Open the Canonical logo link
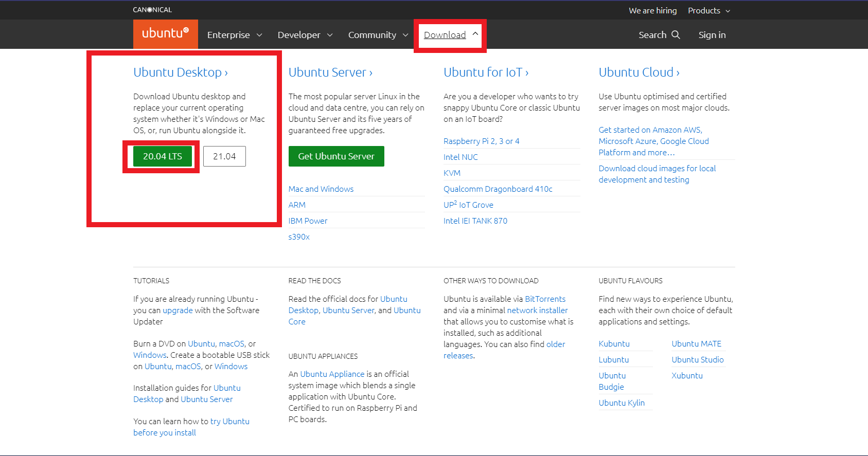The image size is (868, 456). (x=152, y=10)
